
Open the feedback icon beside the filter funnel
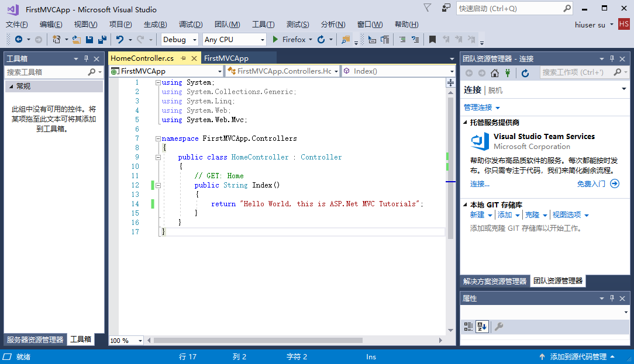coord(446,8)
